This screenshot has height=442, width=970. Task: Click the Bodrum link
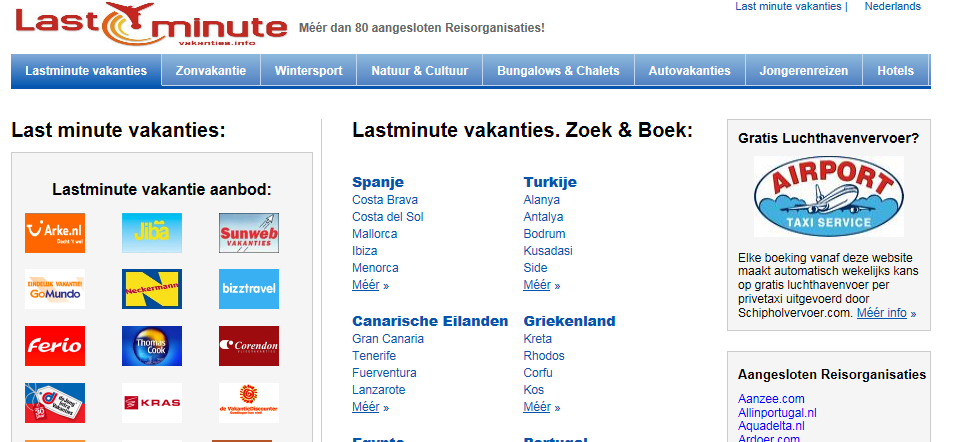pos(544,234)
